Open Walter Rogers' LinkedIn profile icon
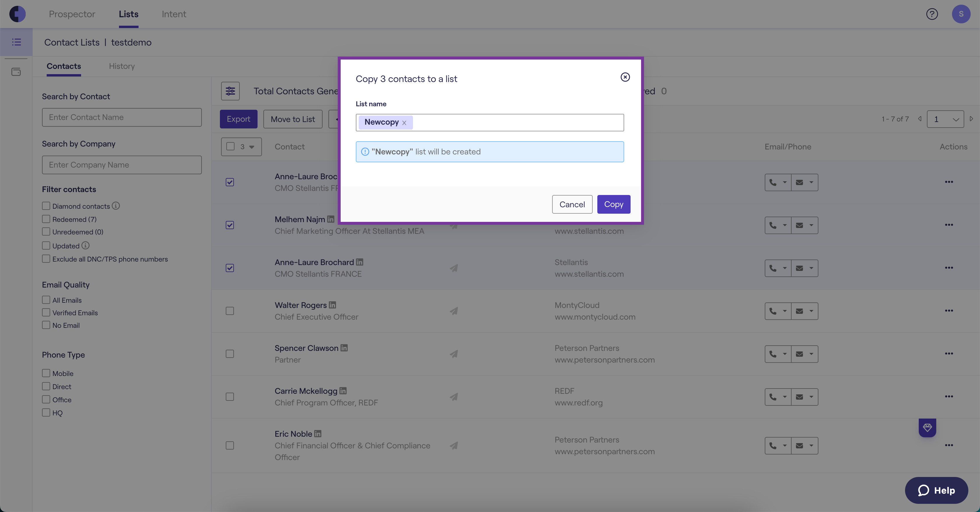Viewport: 980px width, 512px height. point(332,305)
